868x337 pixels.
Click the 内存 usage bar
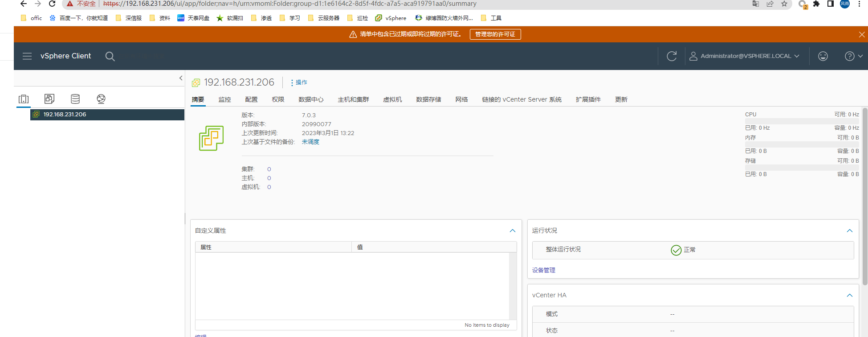(802, 144)
